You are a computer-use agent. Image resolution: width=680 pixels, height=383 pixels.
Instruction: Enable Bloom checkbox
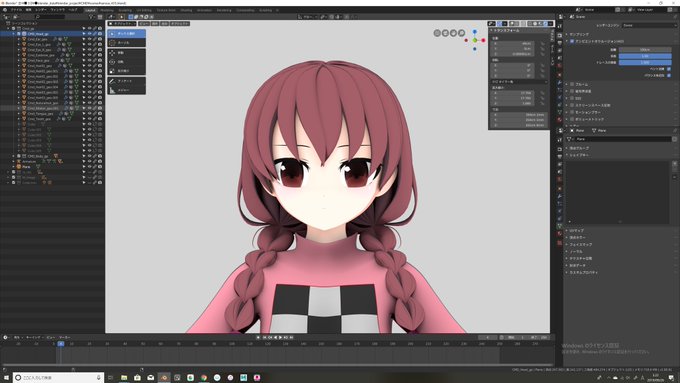[x=572, y=84]
